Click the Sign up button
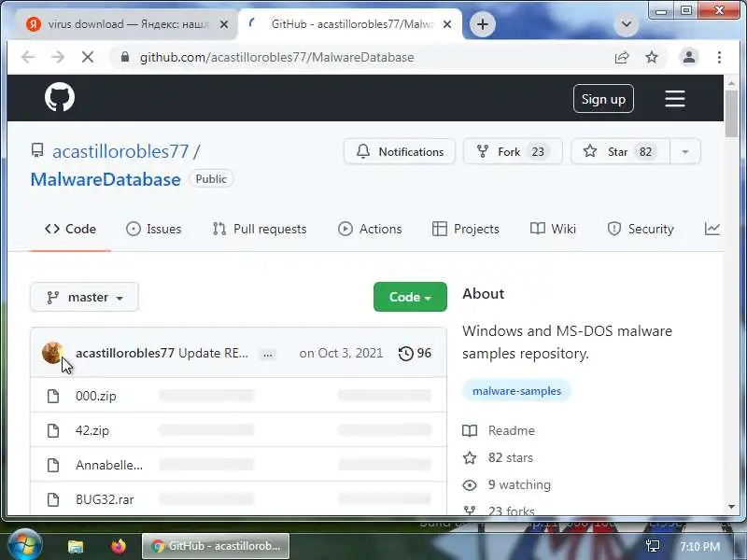Image resolution: width=747 pixels, height=560 pixels. (x=603, y=99)
